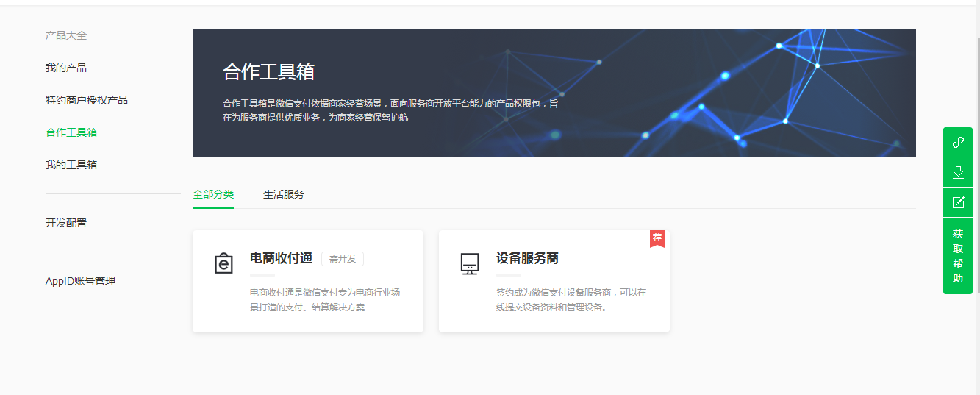980x395 pixels.
Task: Select the 全部分类 tab
Action: [x=213, y=194]
